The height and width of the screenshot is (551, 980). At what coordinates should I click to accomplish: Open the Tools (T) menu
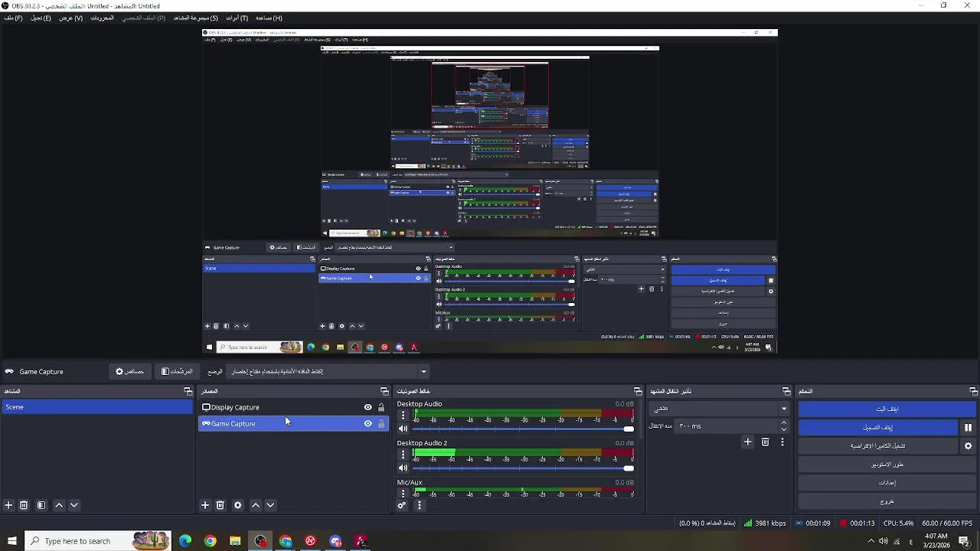237,18
